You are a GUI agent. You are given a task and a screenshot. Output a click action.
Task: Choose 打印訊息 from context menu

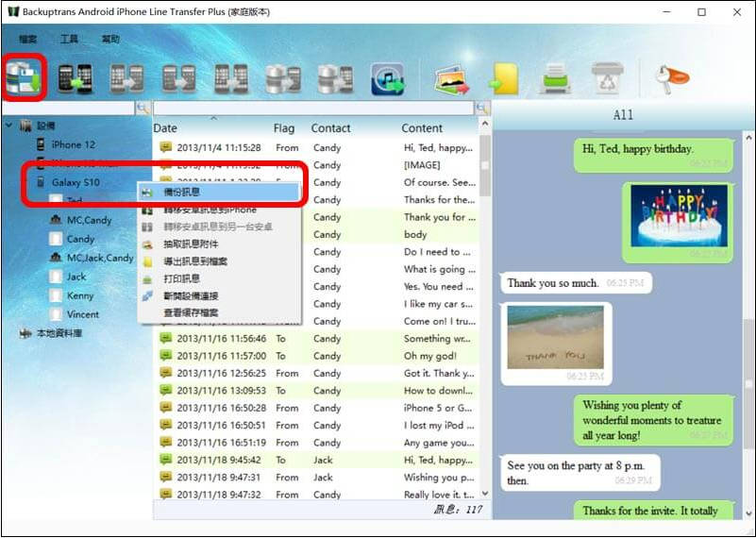pyautogui.click(x=219, y=278)
